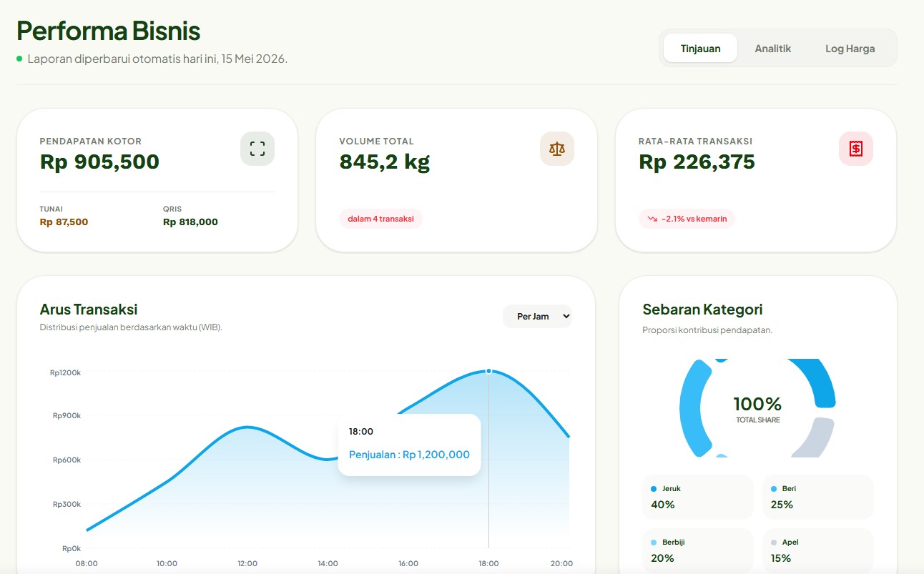Open the Analitik tab

tap(772, 49)
